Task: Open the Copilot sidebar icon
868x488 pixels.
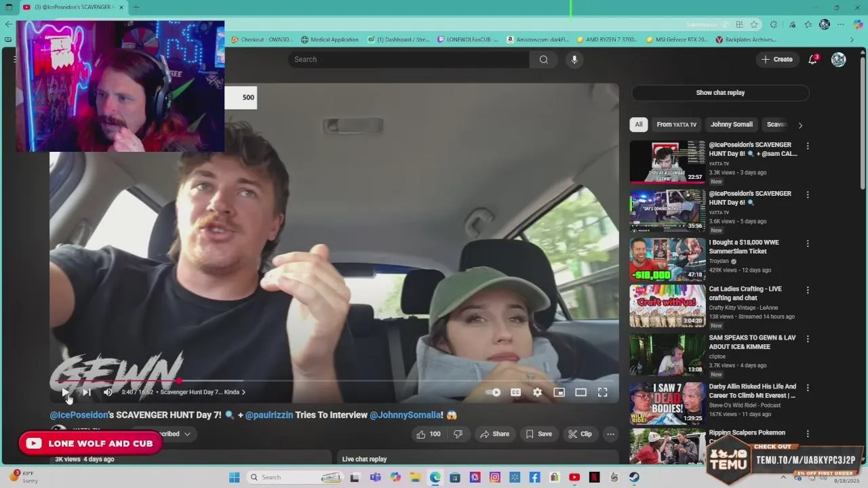Action: (x=858, y=24)
